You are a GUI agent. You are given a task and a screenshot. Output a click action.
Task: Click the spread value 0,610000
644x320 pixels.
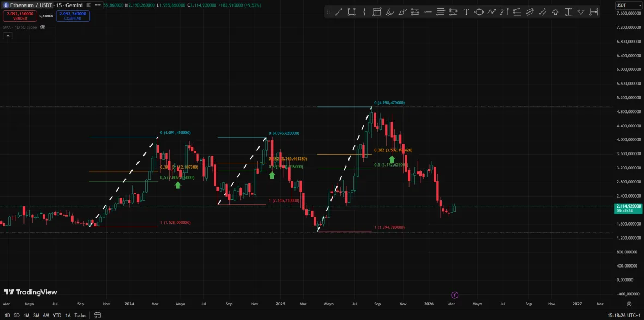pos(46,16)
